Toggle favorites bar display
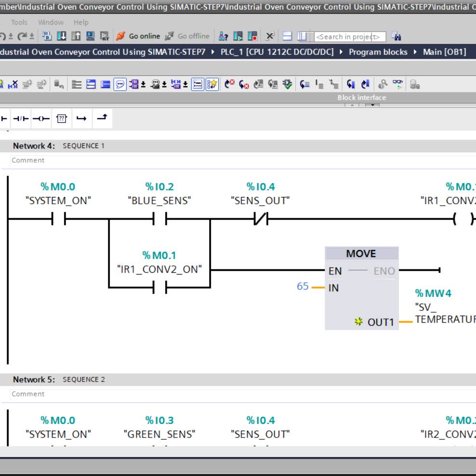The image size is (476, 476). [x=212, y=84]
